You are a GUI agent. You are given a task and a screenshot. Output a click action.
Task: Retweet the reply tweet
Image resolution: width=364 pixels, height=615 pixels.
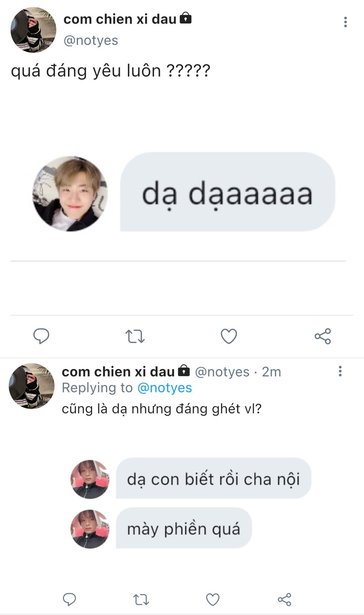coord(141,600)
